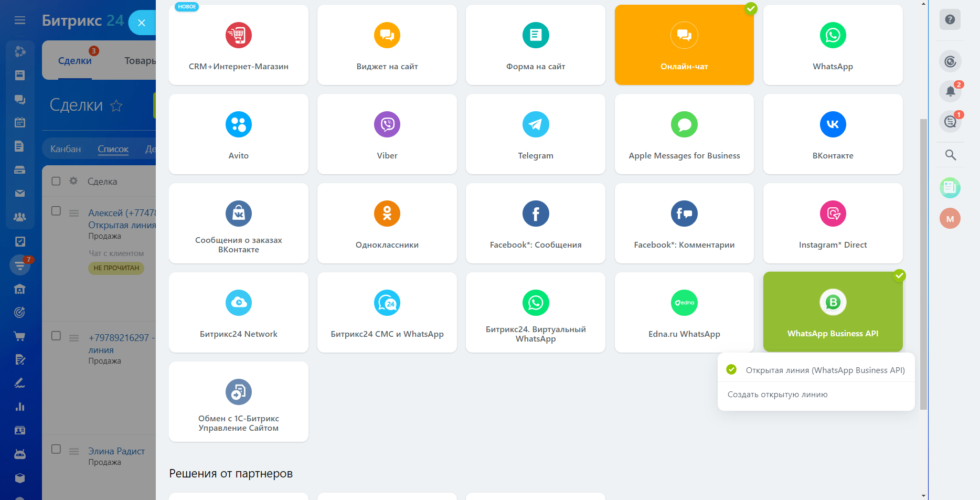Click the vertical scrollbar thumb
The height and width of the screenshot is (500, 980).
pyautogui.click(x=923, y=264)
